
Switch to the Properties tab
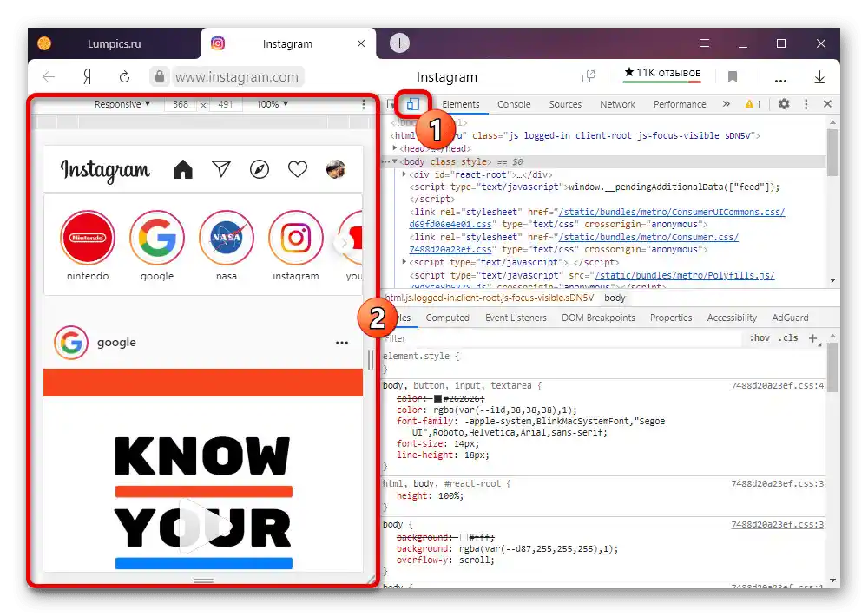pyautogui.click(x=671, y=318)
